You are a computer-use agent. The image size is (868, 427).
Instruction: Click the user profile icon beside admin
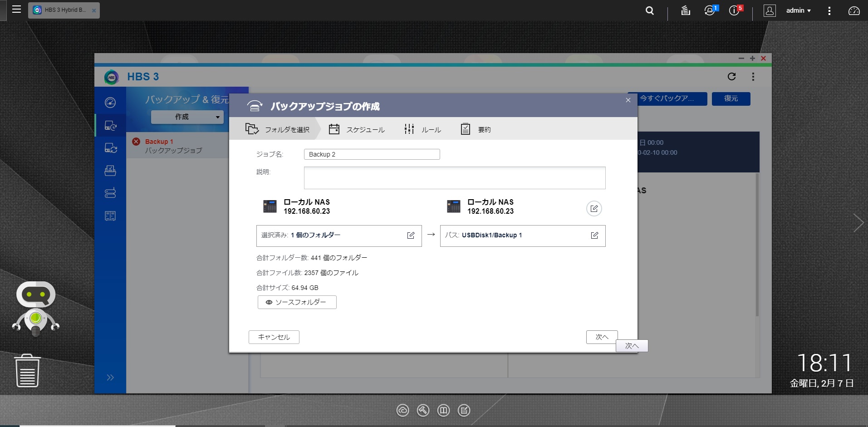point(770,10)
